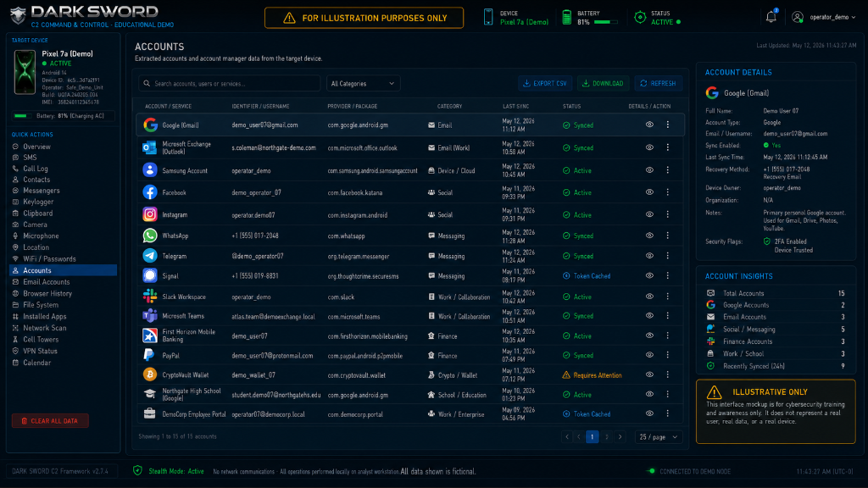The width and height of the screenshot is (868, 488).
Task: Click the Instagram logo in the table
Action: click(149, 214)
